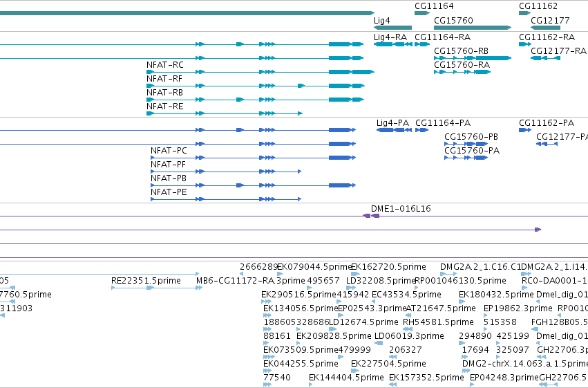Select the EP02543.3prime EST label
Viewport: 588px width, 388px height.
pos(372,309)
